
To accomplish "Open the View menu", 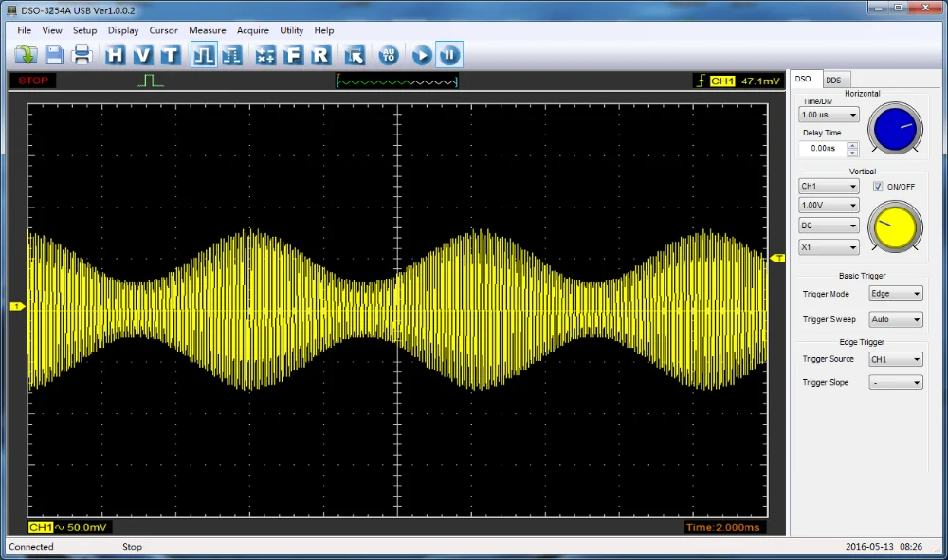I will click(52, 30).
